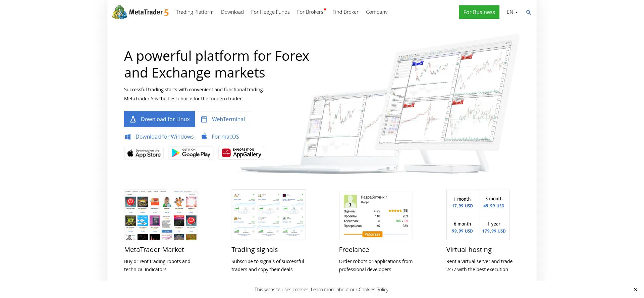Launch the WebTerminal button
Viewport: 644px width, 298px height.
coord(223,119)
